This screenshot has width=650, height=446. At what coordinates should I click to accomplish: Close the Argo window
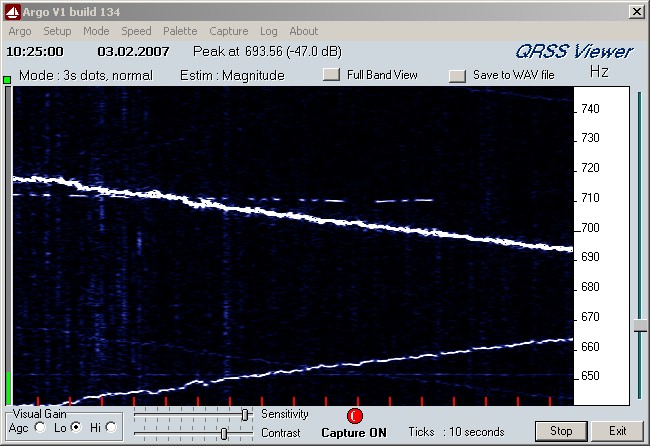point(636,11)
